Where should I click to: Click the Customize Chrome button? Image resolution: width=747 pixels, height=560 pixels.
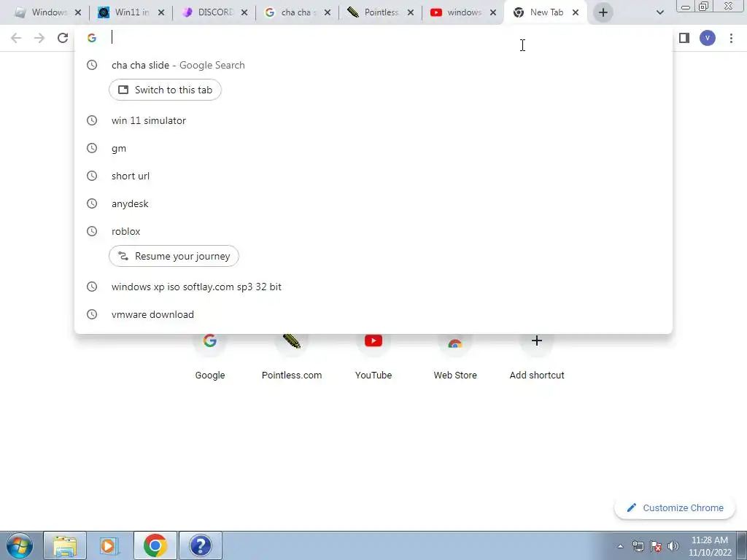[675, 508]
